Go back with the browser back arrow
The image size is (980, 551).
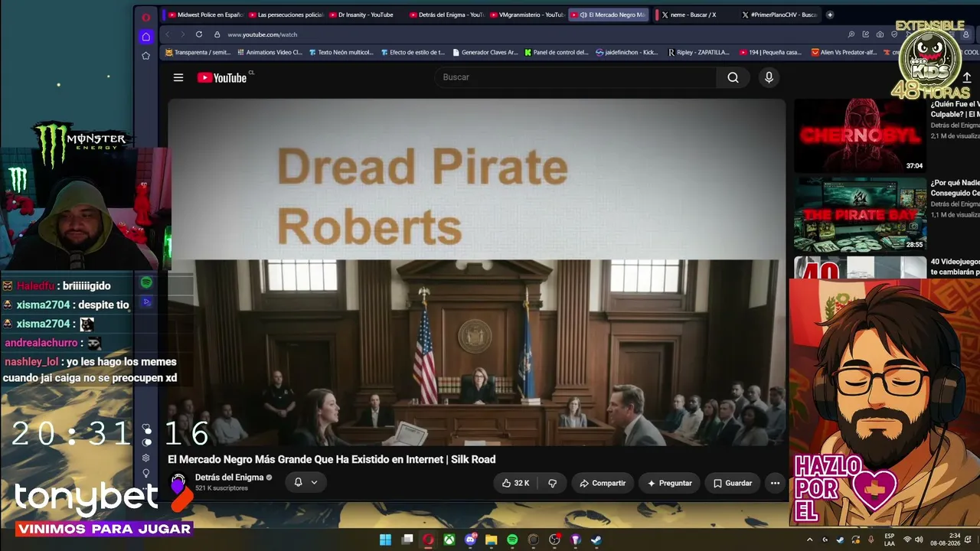(168, 34)
